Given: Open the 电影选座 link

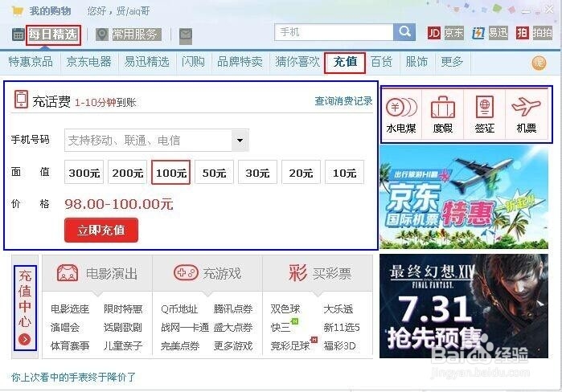Looking at the screenshot, I should click(x=70, y=309).
